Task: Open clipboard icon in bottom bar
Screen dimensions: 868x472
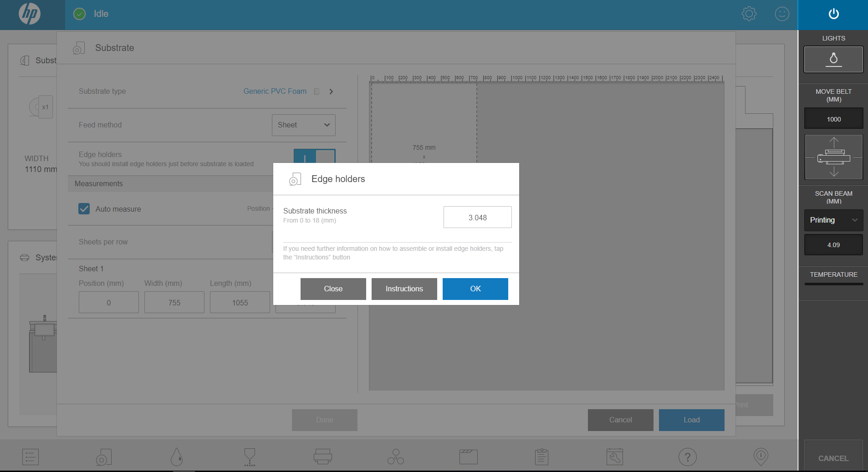Action: [541, 457]
